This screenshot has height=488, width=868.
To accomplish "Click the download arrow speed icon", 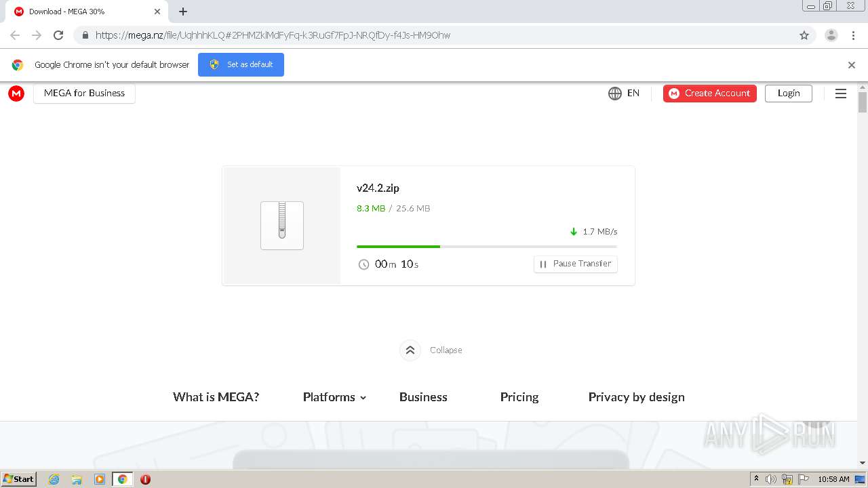I will coord(574,232).
